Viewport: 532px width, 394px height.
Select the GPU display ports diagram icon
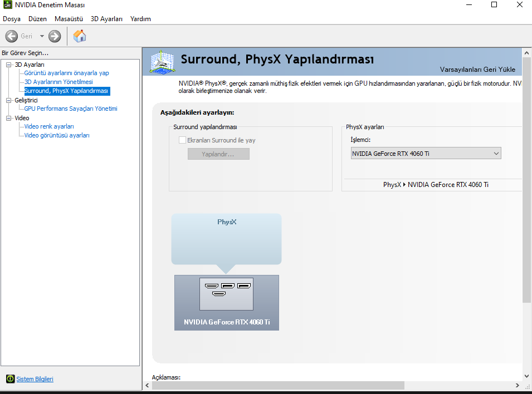[x=226, y=294]
